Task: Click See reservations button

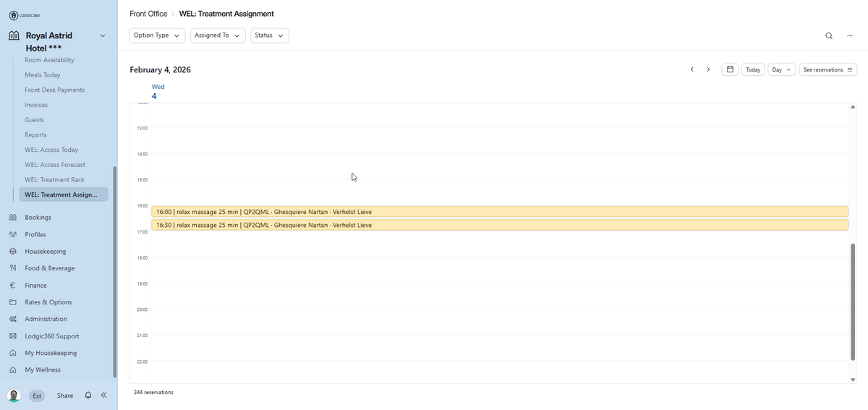Action: 828,69
